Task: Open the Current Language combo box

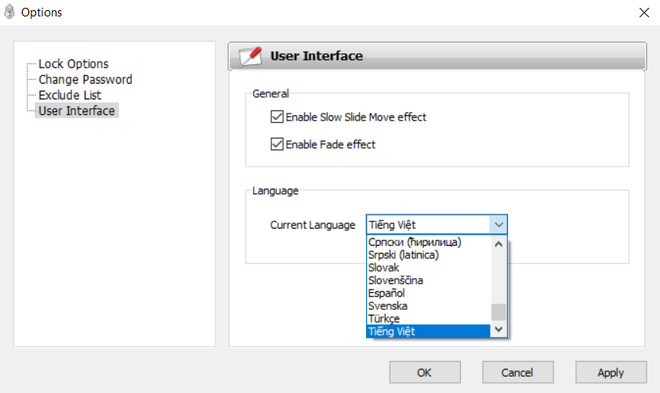Action: pyautogui.click(x=436, y=225)
